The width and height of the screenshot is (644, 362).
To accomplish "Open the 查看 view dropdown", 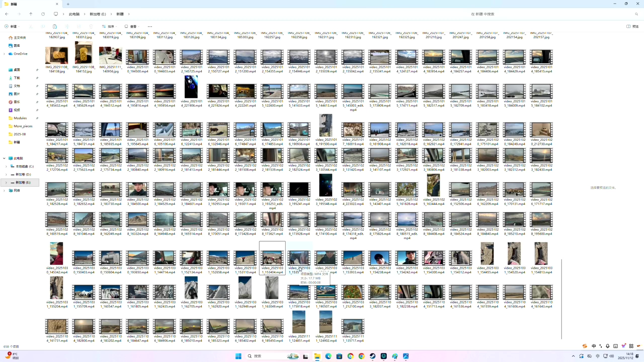I will tap(132, 26).
